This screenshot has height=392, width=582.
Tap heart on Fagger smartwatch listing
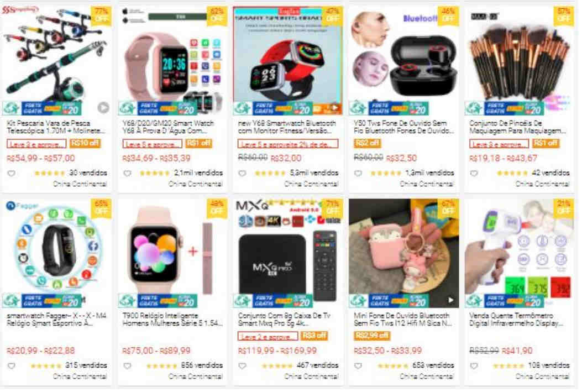coord(12,366)
